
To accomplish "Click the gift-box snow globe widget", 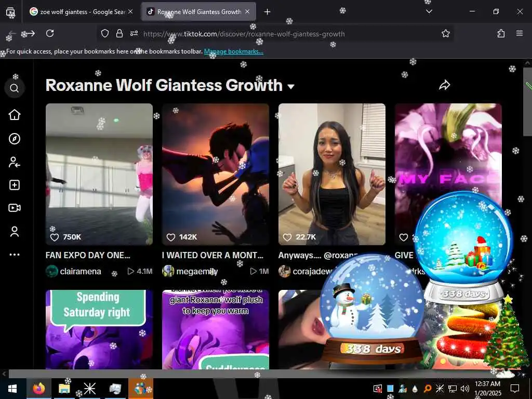I will click(464, 247).
